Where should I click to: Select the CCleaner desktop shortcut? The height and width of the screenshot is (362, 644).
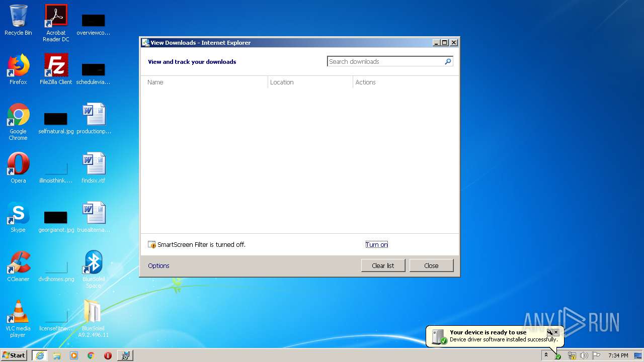[18, 266]
